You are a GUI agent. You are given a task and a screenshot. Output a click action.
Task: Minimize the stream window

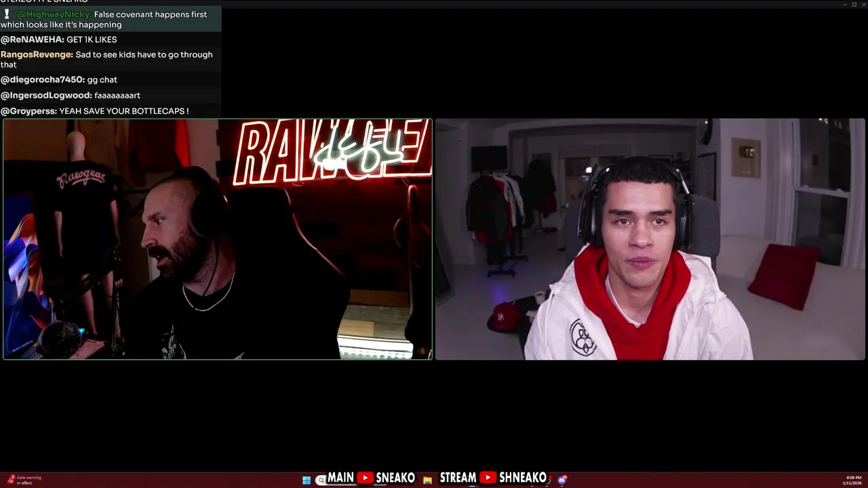pyautogui.click(x=844, y=4)
